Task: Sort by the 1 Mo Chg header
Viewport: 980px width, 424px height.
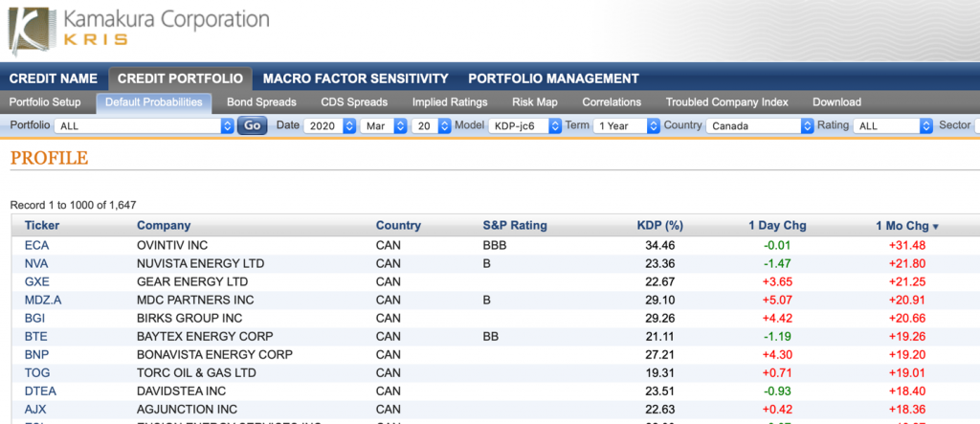Action: [x=907, y=225]
